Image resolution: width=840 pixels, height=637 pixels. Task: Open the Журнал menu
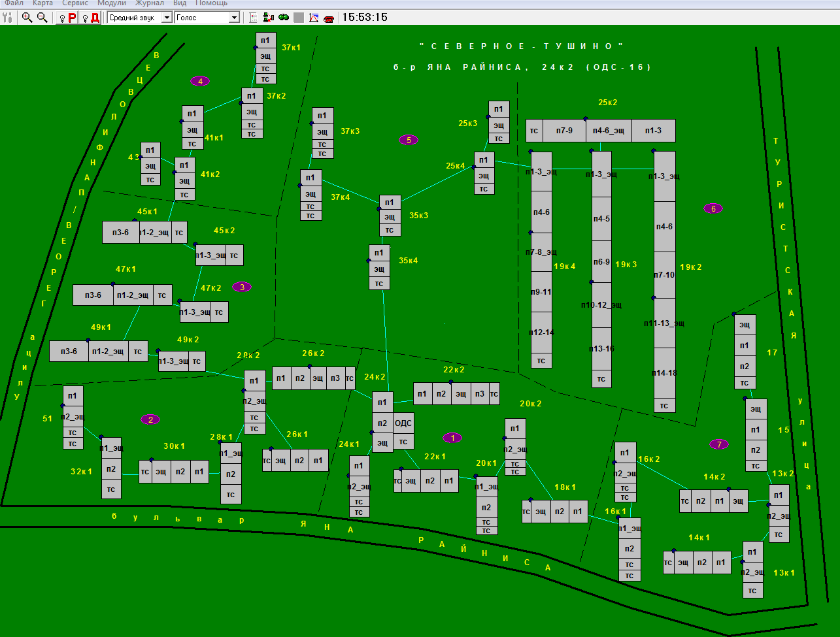(x=149, y=3)
